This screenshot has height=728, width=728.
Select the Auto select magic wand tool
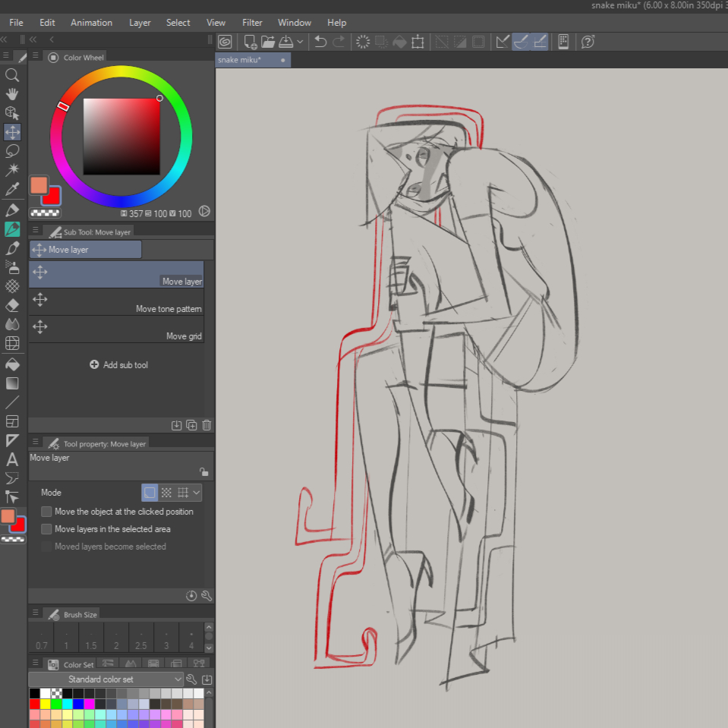tap(12, 170)
